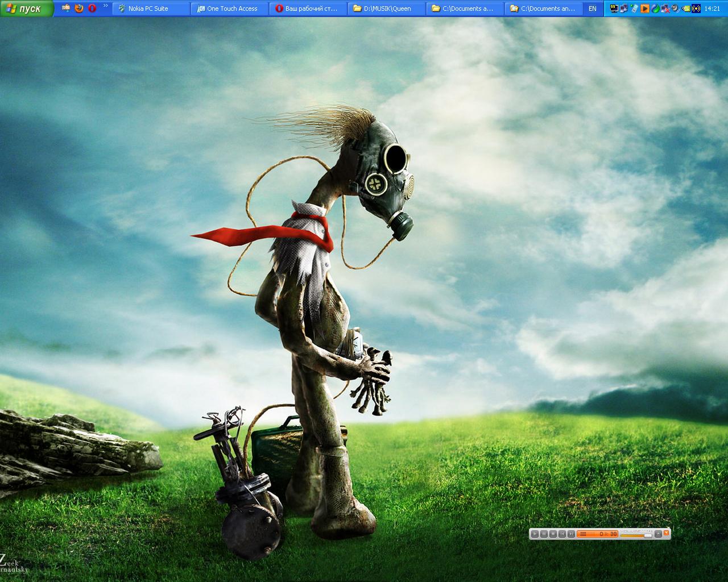
Task: Click the USB safely remove hardware tray icon
Action: point(634,9)
